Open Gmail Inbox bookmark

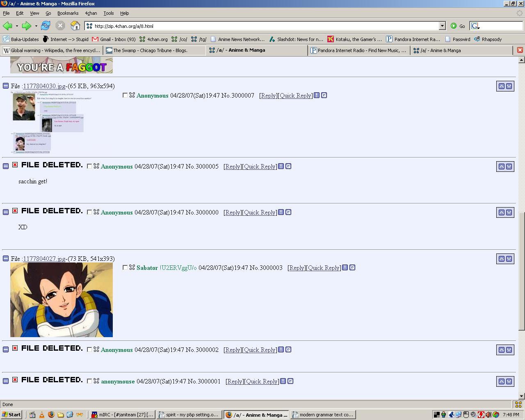114,39
